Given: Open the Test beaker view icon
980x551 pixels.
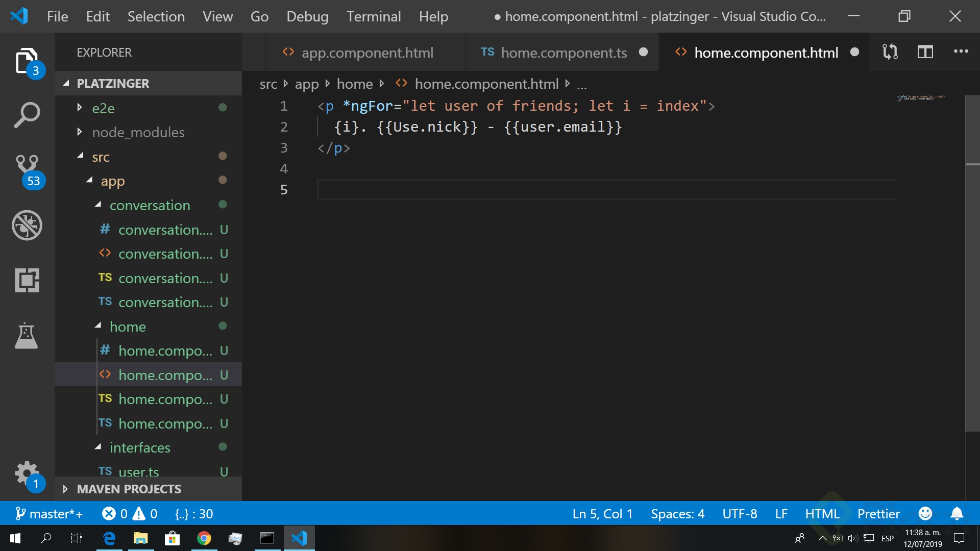Looking at the screenshot, I should pos(27,335).
